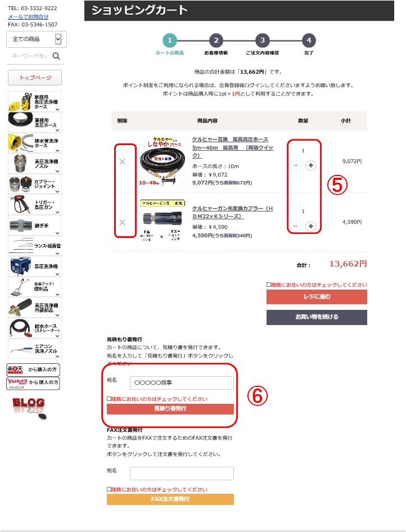Check remote island box above 見積り書発行
The image size is (406, 532).
pyautogui.click(x=109, y=399)
